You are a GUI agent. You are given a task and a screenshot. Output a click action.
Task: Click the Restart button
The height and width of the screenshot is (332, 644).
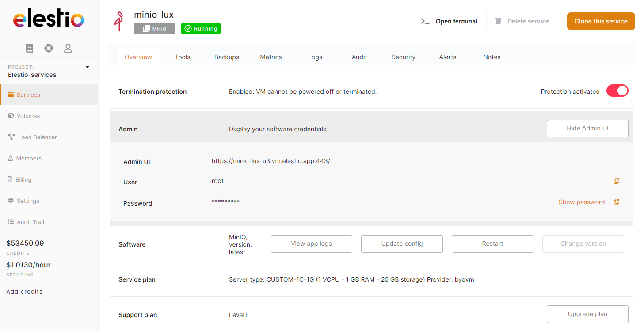point(492,244)
